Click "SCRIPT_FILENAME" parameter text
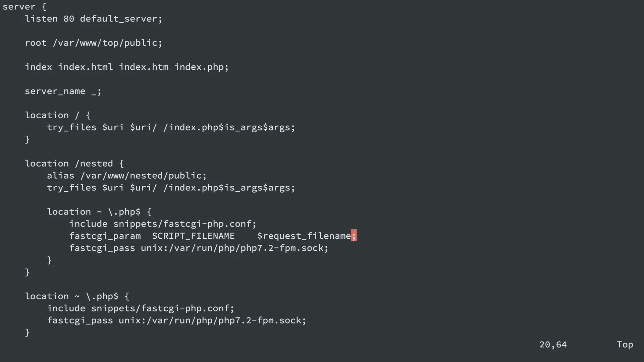The width and height of the screenshot is (644, 362). pos(193,236)
